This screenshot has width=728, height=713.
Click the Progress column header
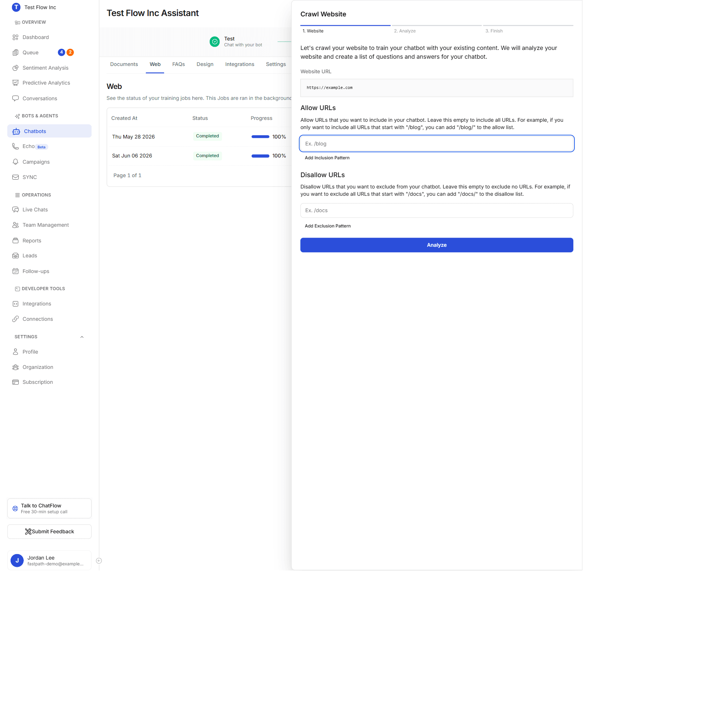point(261,118)
